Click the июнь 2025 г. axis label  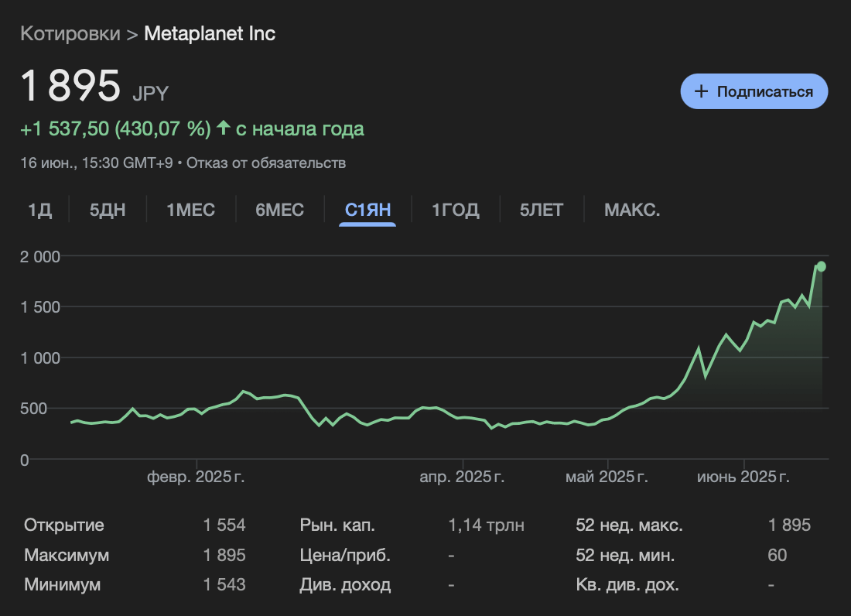(743, 477)
